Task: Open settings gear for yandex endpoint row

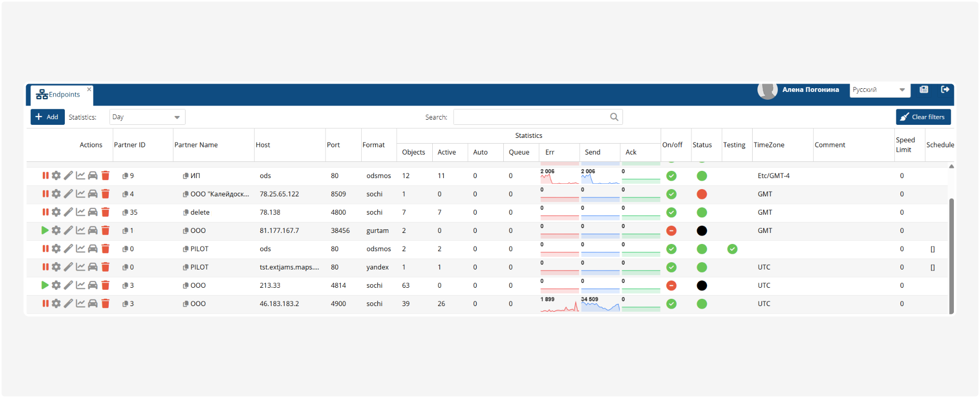Action: 56,267
